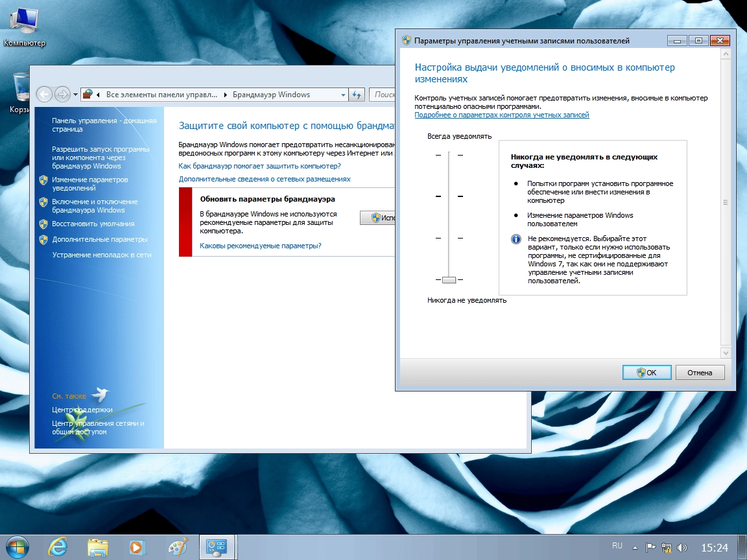747x560 pixels.
Task: Expand the arrow before 'Все элементы' breadcrumb
Action: [x=98, y=95]
